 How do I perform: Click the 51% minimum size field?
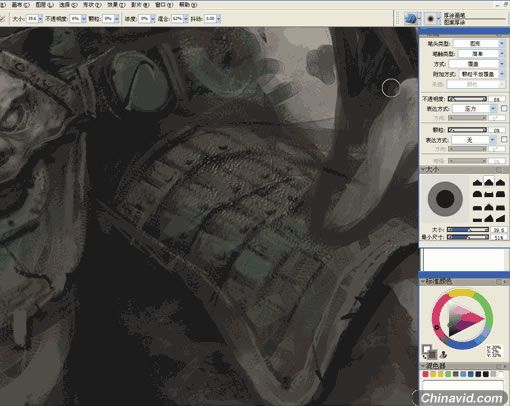tap(499, 237)
